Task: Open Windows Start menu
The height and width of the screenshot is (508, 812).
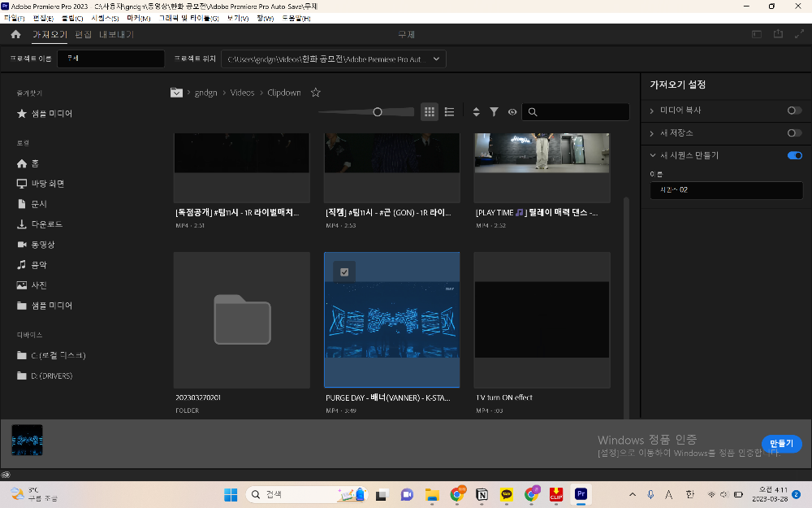Action: (231, 494)
